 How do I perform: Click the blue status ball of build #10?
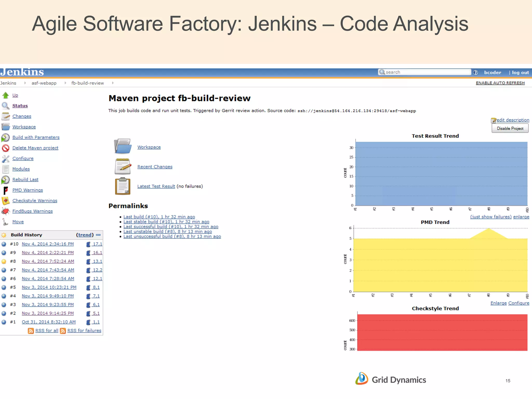point(4,244)
